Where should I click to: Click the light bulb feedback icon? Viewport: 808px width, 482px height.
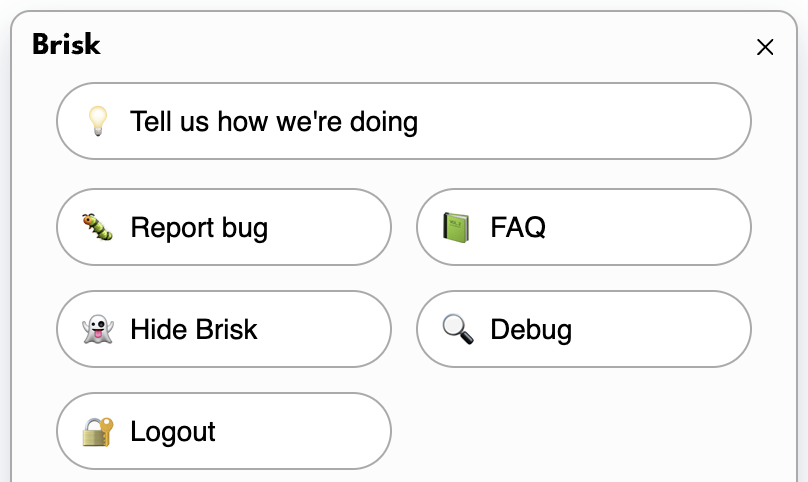coord(97,122)
